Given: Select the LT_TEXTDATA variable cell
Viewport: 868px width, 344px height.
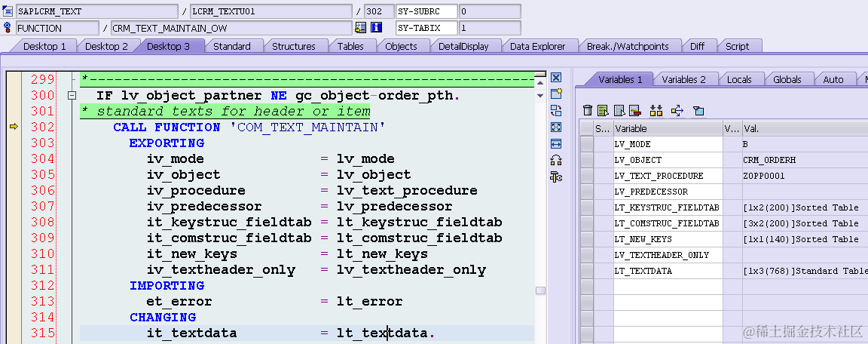Looking at the screenshot, I should (x=668, y=271).
